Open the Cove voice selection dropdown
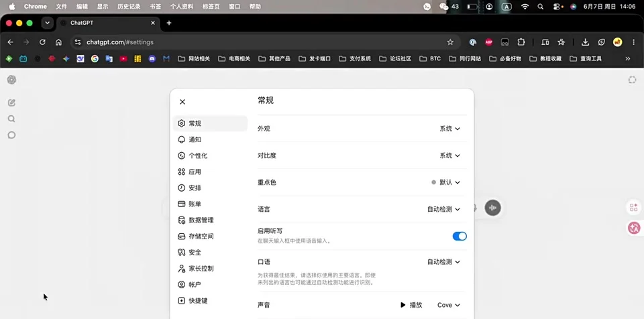 click(449, 305)
